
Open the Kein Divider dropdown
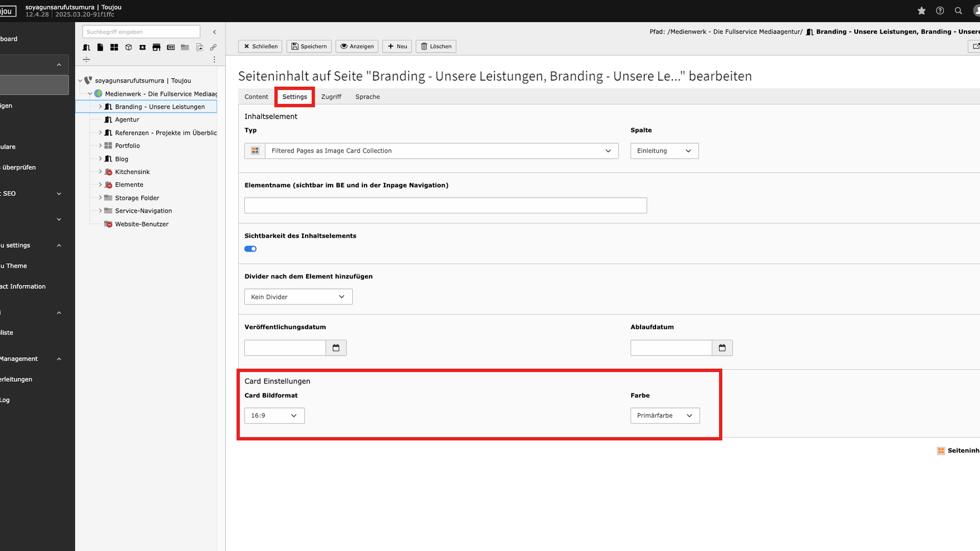click(298, 297)
